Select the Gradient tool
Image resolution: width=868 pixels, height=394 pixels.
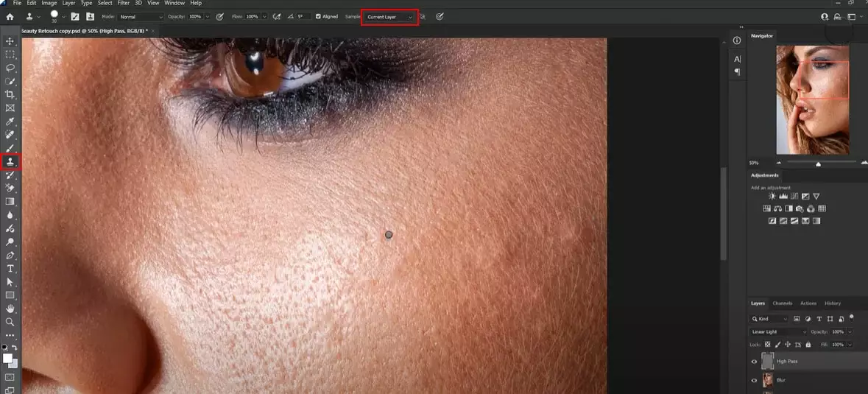pos(10,202)
